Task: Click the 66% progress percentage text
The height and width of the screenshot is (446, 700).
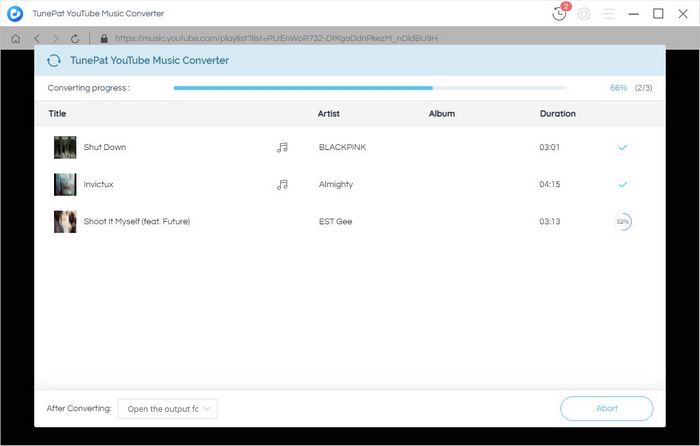Action: pos(618,88)
